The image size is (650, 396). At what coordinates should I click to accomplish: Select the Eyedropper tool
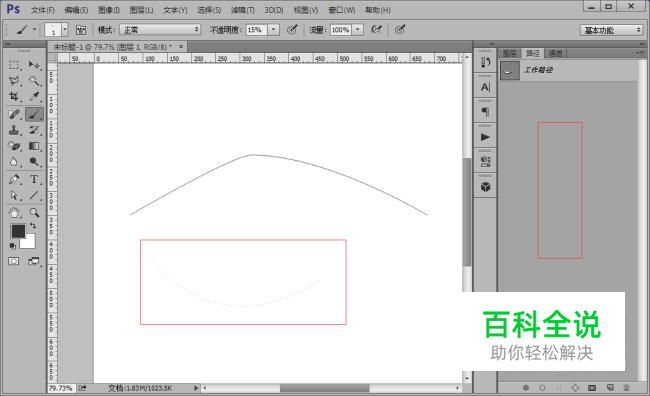(34, 97)
